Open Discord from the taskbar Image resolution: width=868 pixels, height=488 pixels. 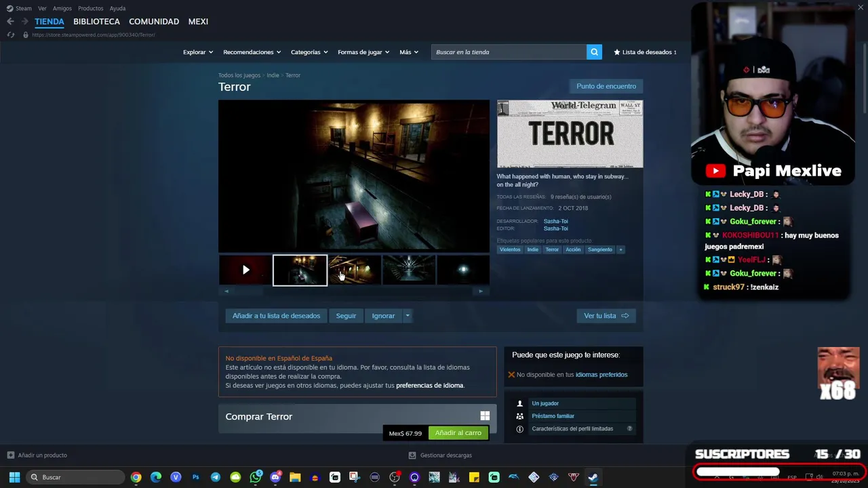pos(275,477)
